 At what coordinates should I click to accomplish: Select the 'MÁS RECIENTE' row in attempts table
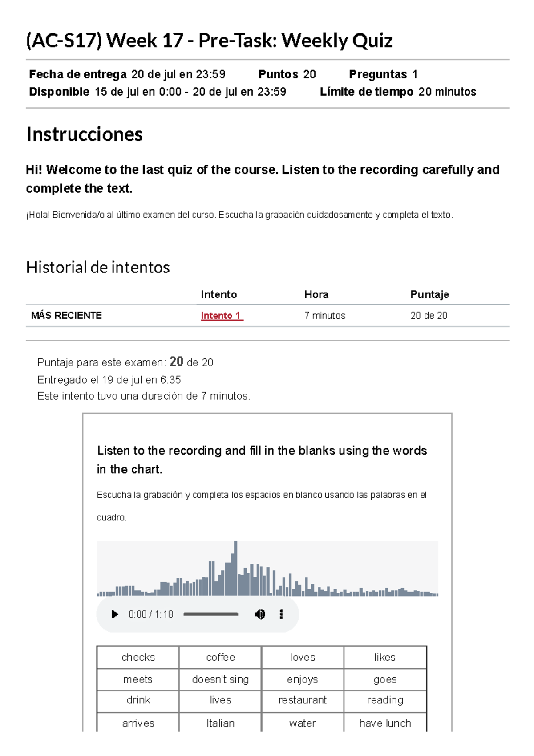[x=67, y=316]
